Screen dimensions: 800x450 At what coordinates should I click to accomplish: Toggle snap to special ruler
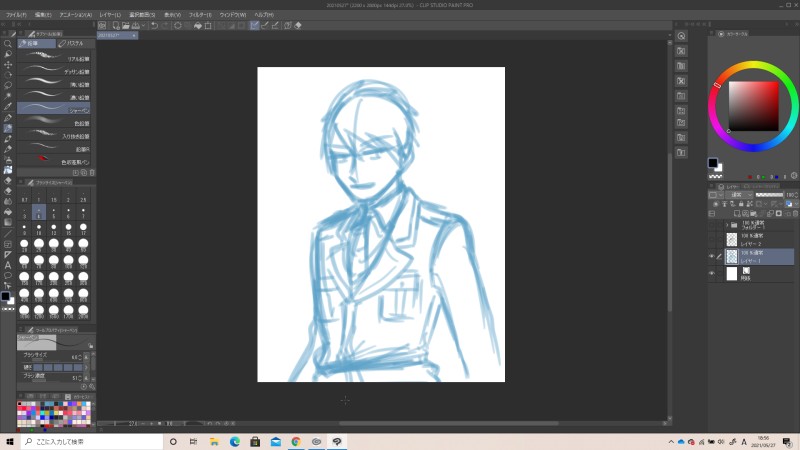[265, 26]
